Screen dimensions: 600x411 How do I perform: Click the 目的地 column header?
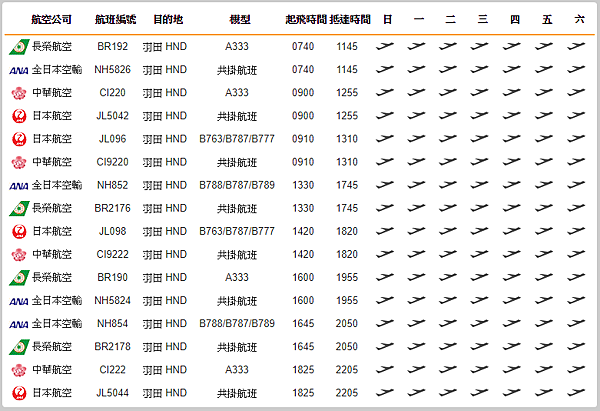(x=168, y=19)
